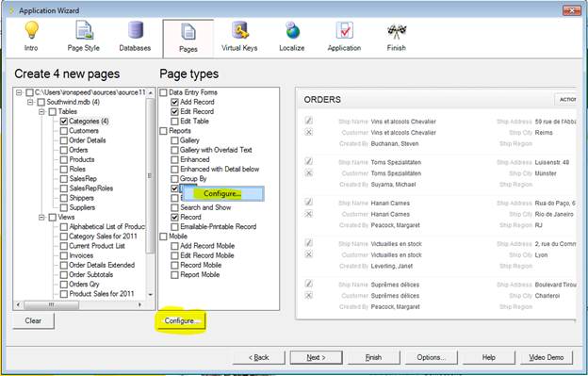Screen dimensions: 588x376
Task: Open the Options... dialog button
Action: pyautogui.click(x=432, y=358)
